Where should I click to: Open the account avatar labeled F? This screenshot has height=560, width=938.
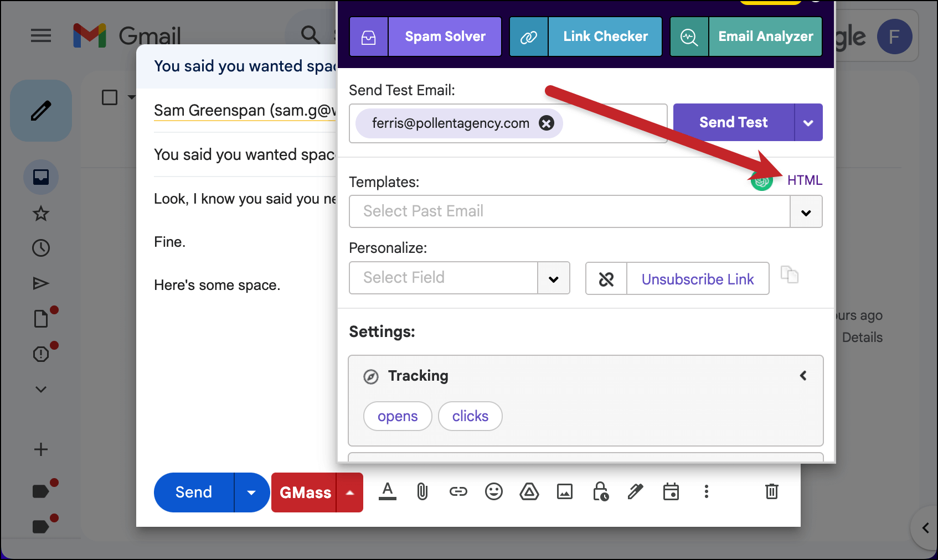click(x=894, y=37)
